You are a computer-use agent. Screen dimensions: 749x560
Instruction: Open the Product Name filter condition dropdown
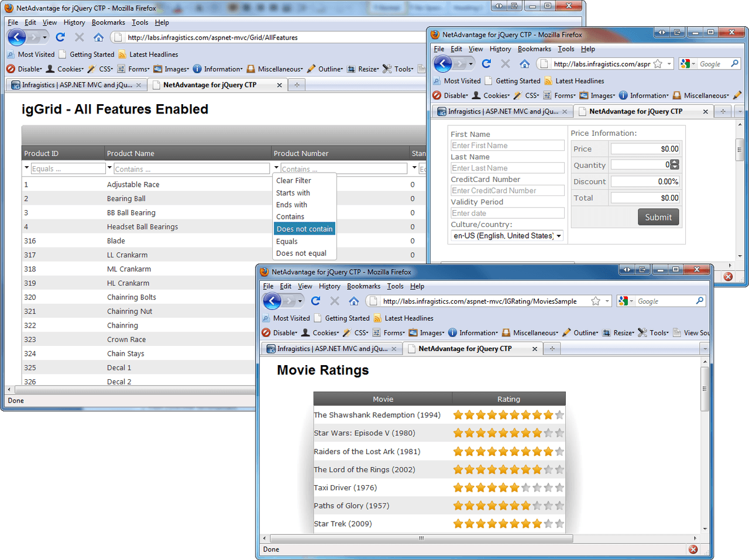click(x=109, y=168)
